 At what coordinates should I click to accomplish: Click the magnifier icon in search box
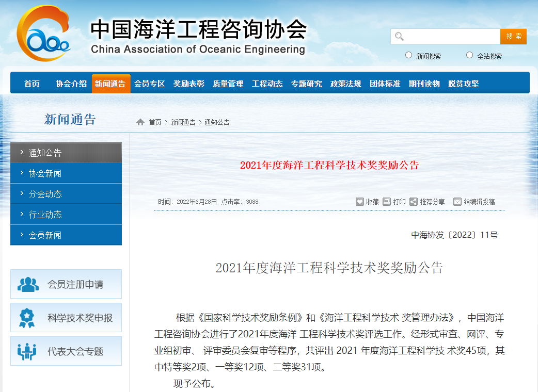pos(399,37)
